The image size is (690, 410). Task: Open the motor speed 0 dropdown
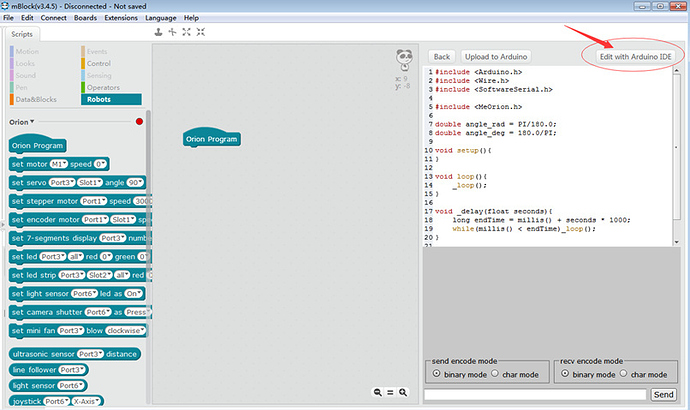(x=100, y=164)
